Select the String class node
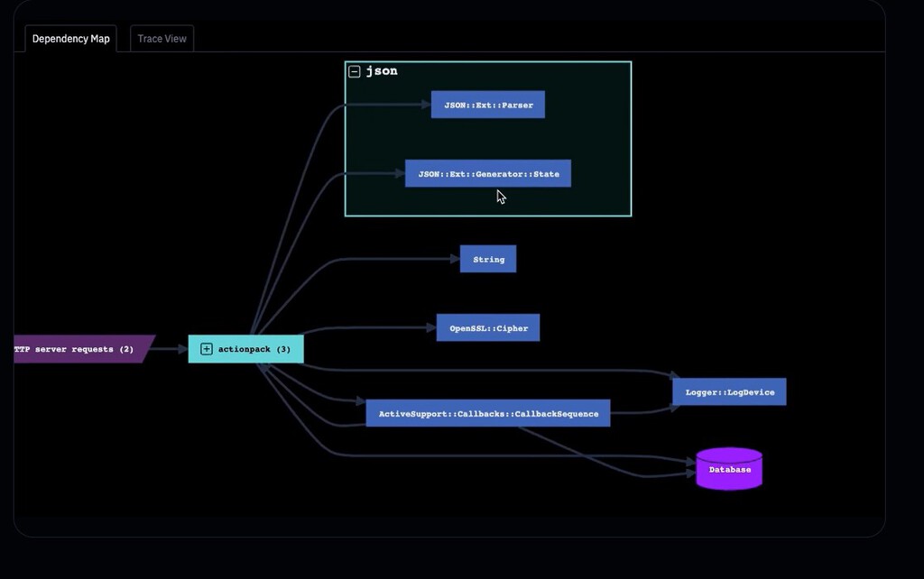The width and height of the screenshot is (924, 579). tap(488, 259)
